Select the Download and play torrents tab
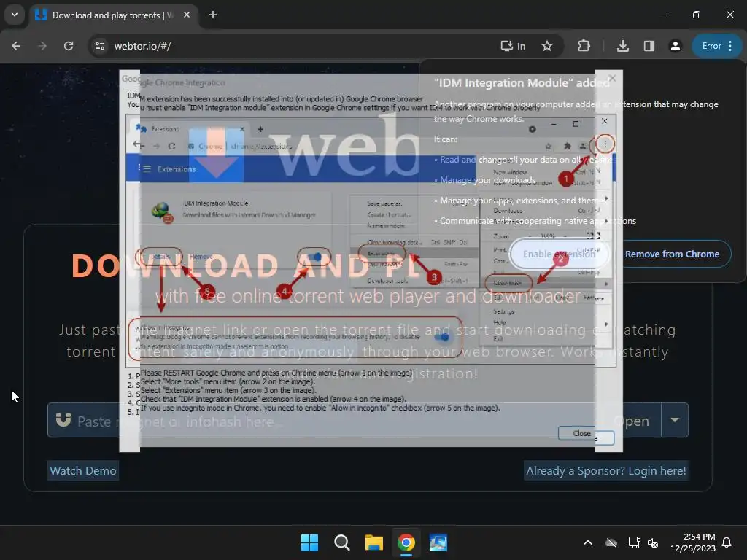This screenshot has height=560, width=747. [112, 15]
